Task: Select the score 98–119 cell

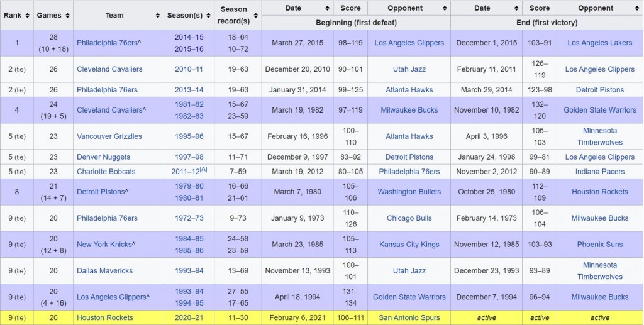Action: coord(350,43)
